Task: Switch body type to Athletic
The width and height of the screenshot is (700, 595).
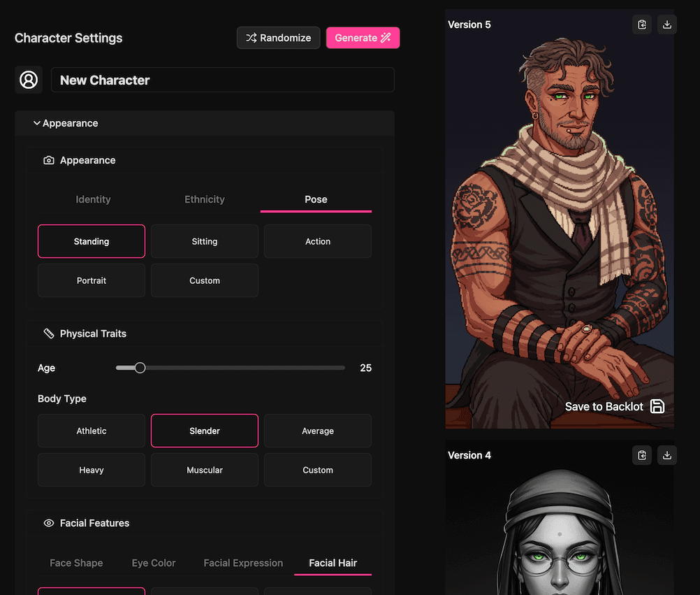Action: [91, 431]
